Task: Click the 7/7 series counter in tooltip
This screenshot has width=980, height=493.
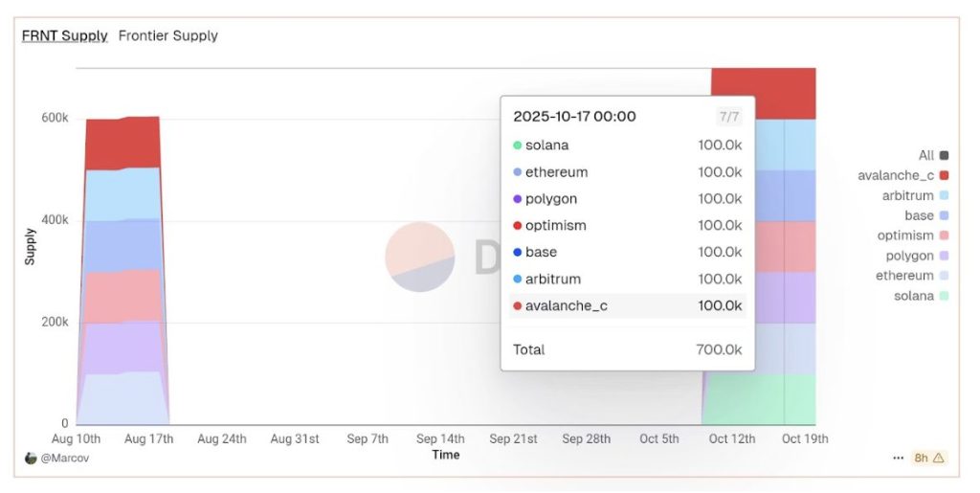Action: [x=728, y=117]
